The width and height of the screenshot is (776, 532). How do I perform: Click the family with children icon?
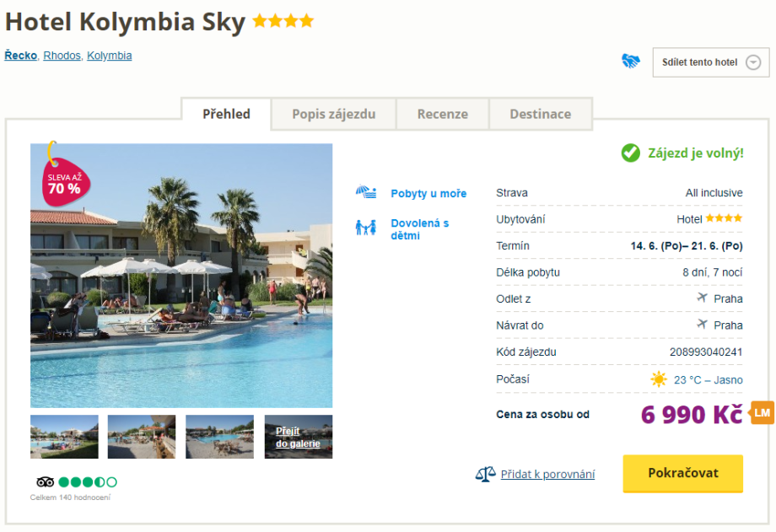click(x=365, y=228)
